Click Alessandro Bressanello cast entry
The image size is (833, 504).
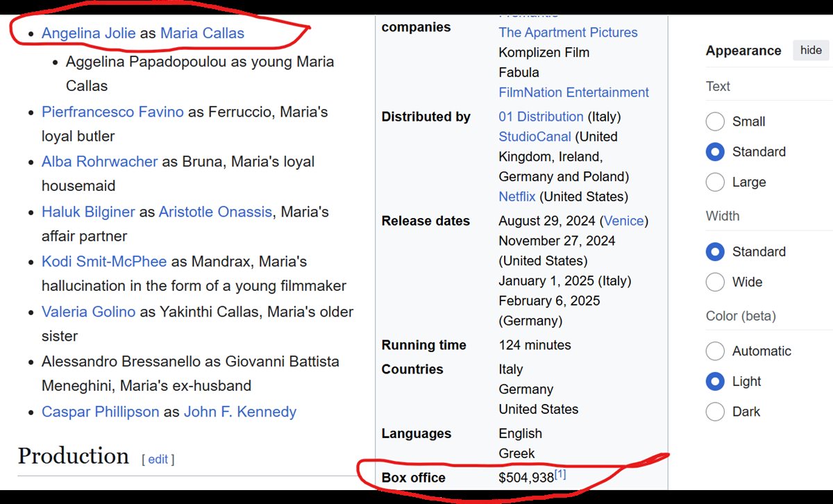click(190, 373)
